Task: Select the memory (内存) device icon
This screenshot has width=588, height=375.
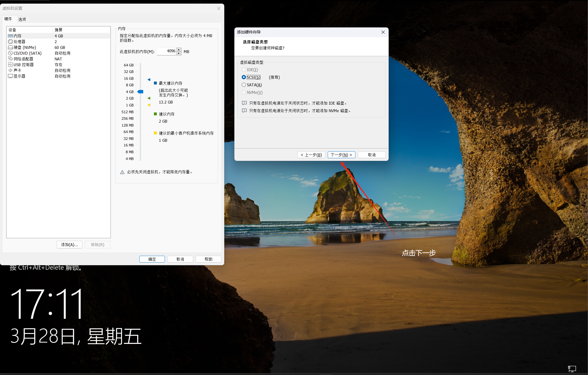Action: click(10, 36)
